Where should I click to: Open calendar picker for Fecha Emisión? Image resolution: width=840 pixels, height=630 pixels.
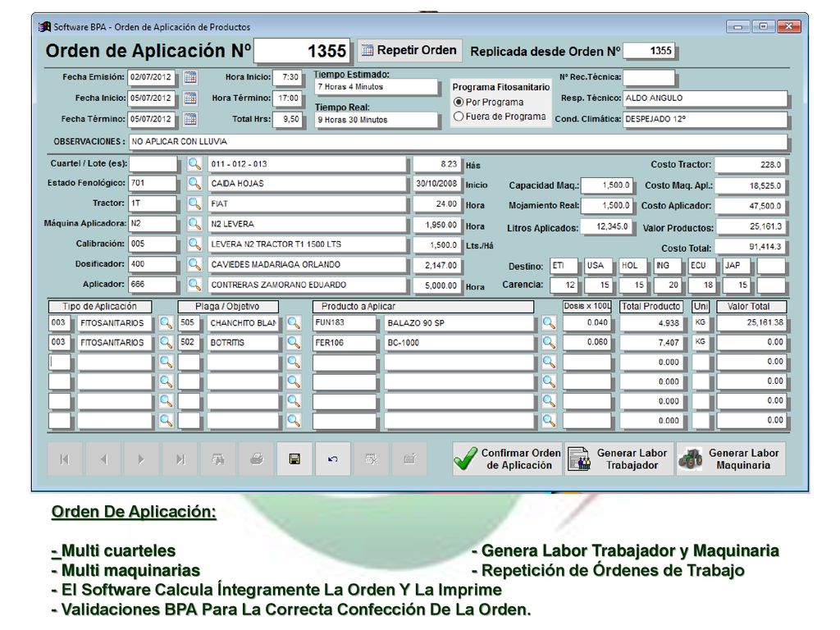click(190, 77)
